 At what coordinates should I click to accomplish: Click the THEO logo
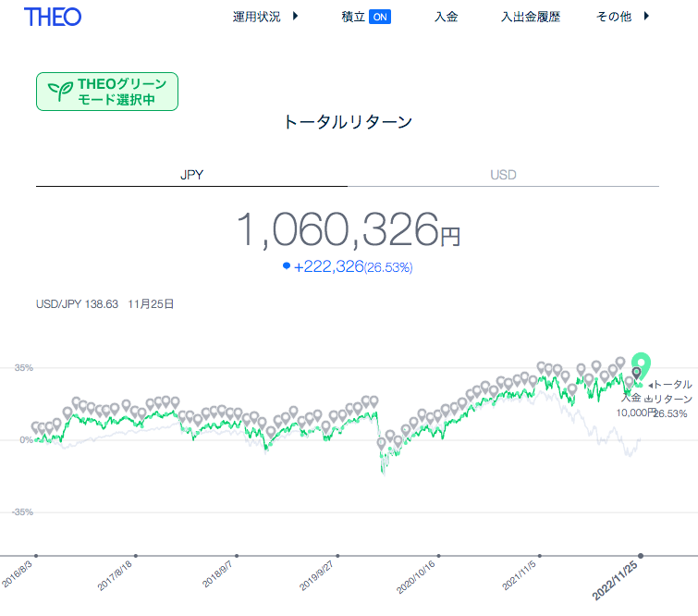point(53,17)
